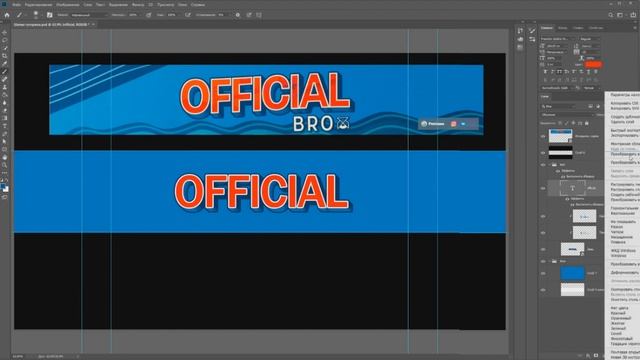Viewport: 640px width, 360px height.
Task: Open the anti-aliasing method dropdown
Action: coord(591,88)
